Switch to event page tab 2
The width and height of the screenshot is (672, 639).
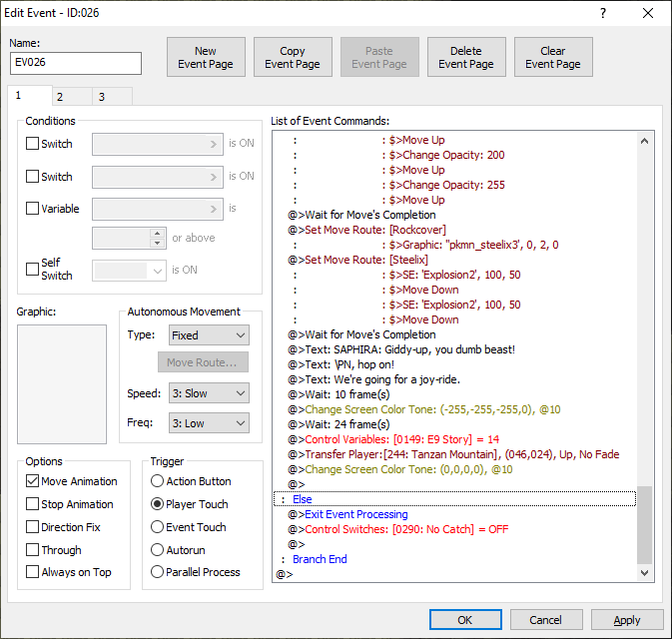click(59, 97)
